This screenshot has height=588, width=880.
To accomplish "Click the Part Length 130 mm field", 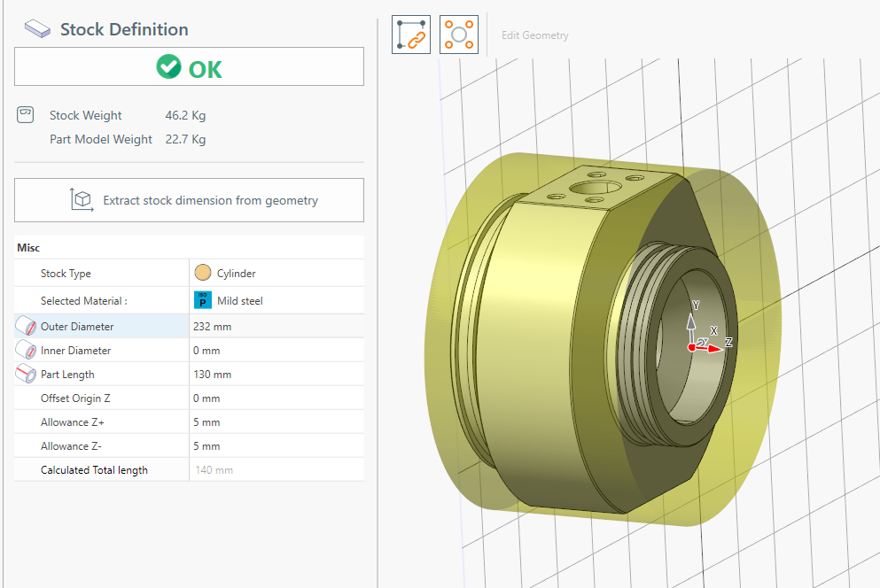I will pos(276,375).
